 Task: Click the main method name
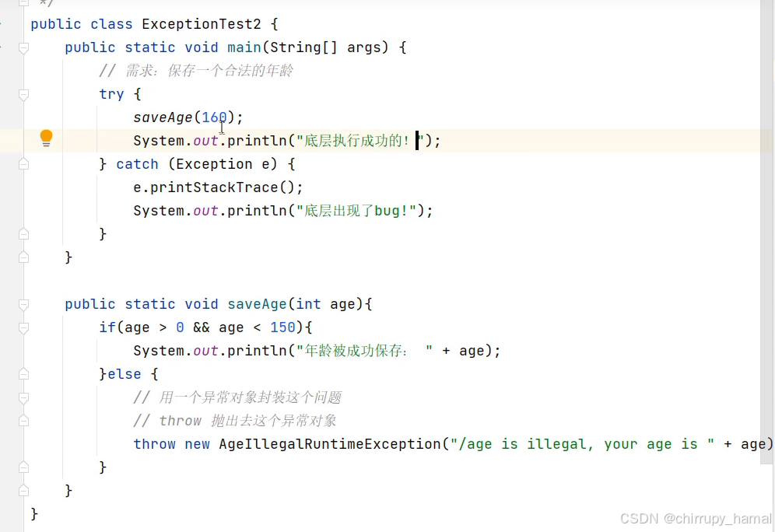(x=244, y=47)
